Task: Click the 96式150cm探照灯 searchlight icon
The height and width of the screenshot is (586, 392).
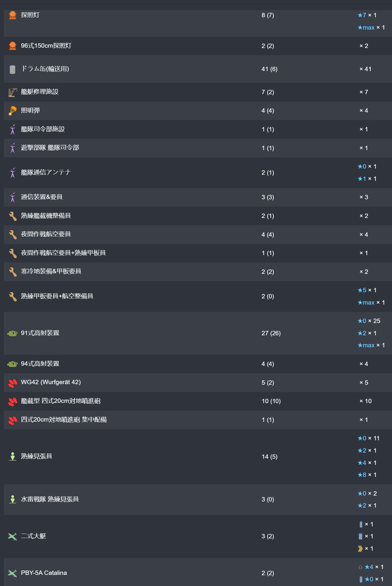Action: click(12, 46)
